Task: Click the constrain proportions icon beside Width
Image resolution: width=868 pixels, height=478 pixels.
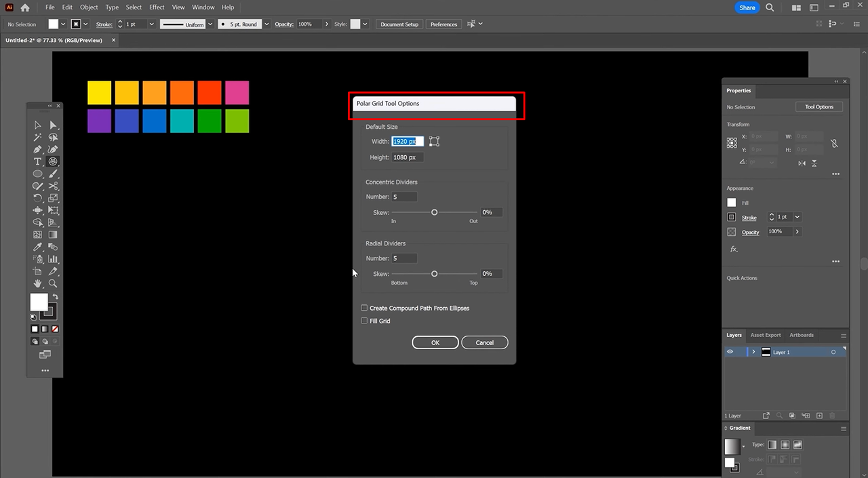Action: pos(434,142)
